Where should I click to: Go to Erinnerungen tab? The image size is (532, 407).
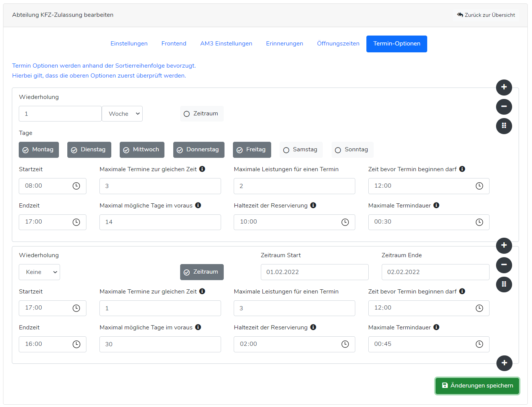285,44
